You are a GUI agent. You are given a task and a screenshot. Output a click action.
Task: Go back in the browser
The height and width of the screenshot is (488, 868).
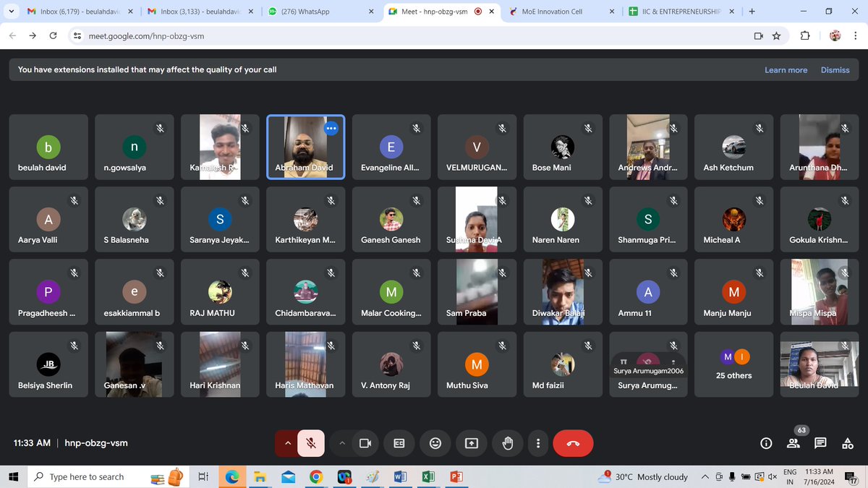coord(12,35)
